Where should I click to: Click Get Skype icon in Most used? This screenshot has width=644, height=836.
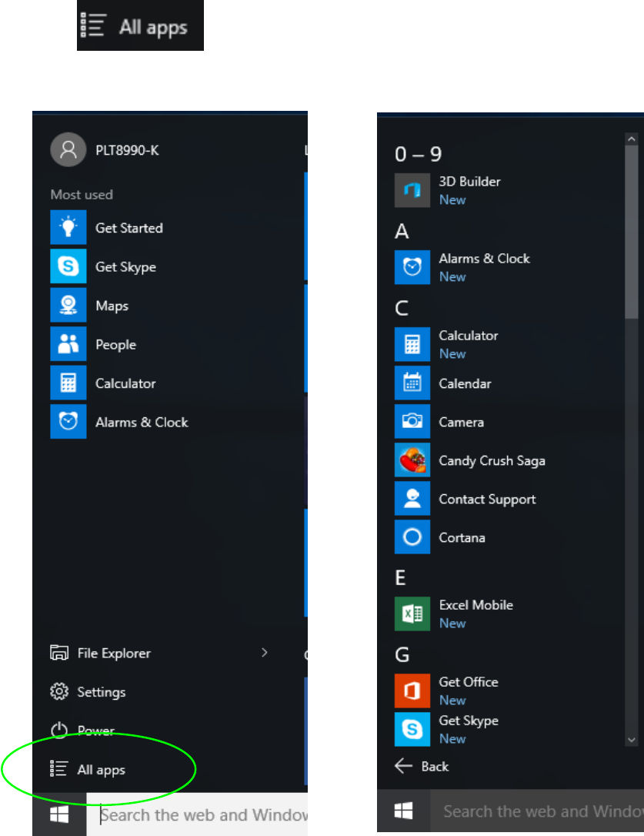click(x=68, y=266)
